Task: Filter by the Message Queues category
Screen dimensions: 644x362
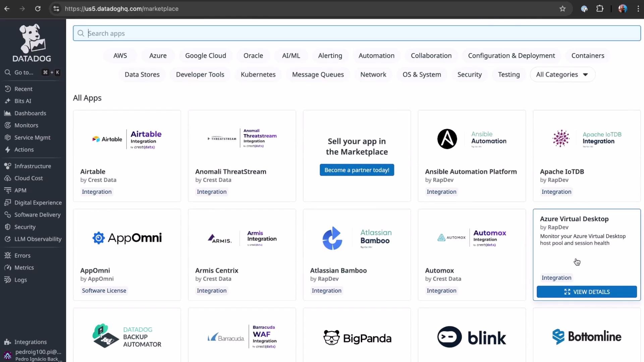Action: (x=318, y=74)
